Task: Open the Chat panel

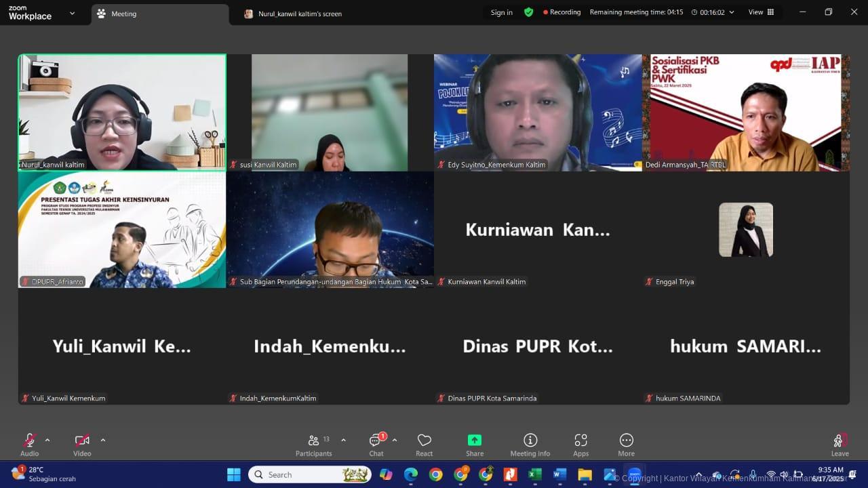Action: tap(376, 445)
